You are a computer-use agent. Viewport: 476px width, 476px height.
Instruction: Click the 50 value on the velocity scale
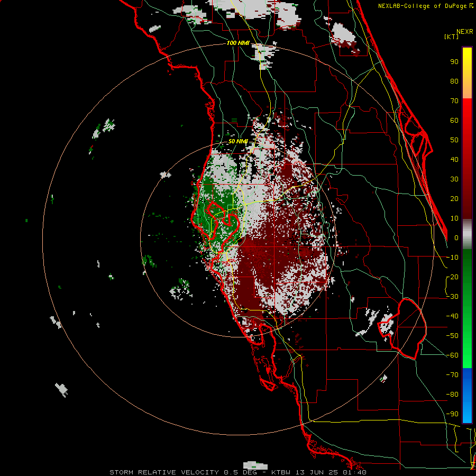[x=454, y=140]
